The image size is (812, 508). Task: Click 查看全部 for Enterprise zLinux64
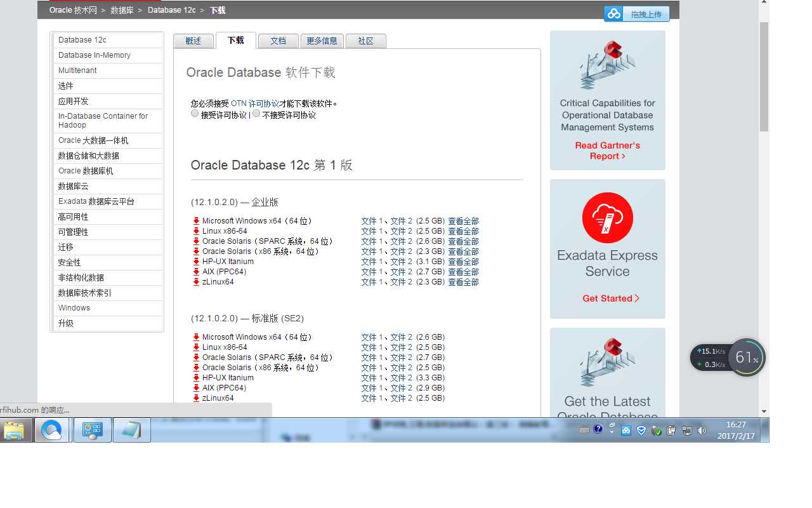point(463,282)
